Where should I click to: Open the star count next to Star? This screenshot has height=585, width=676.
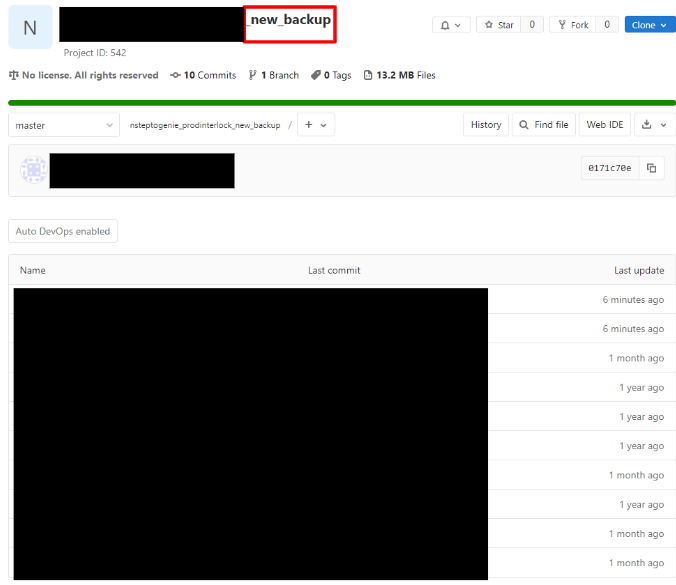click(532, 25)
